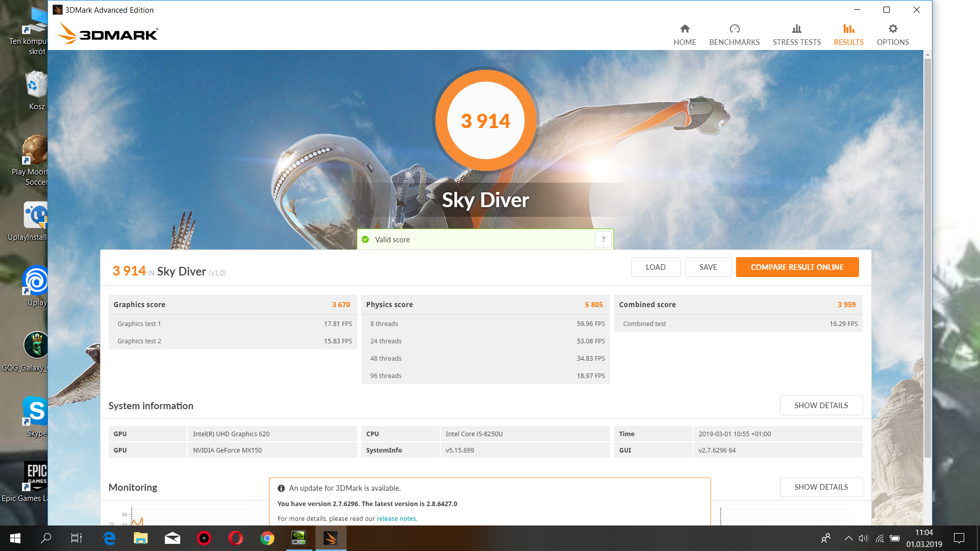980x551 pixels.
Task: Open Windows search from taskbar
Action: pos(46,538)
